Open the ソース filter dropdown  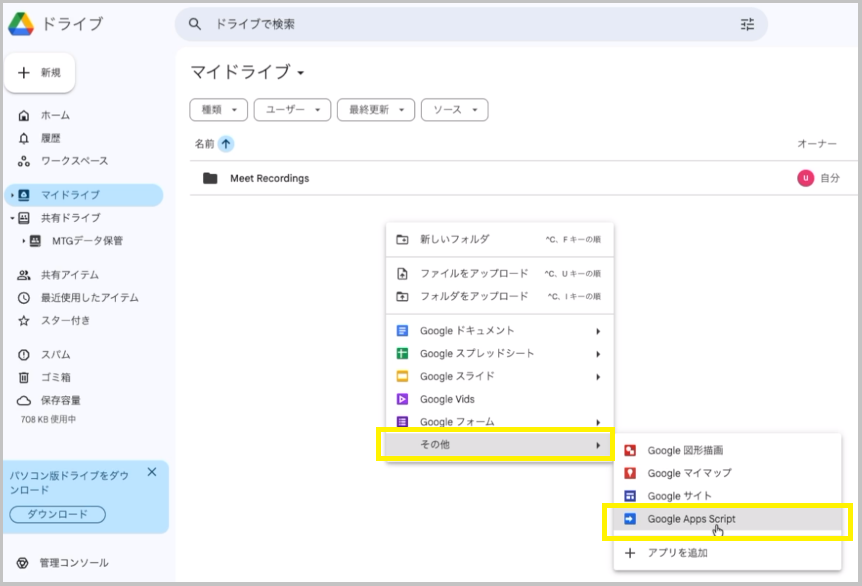click(455, 110)
